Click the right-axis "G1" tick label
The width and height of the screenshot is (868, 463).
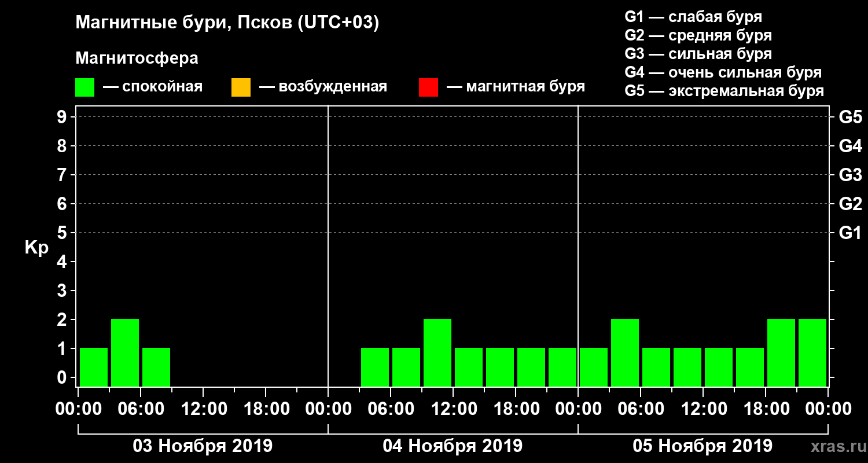click(x=850, y=233)
